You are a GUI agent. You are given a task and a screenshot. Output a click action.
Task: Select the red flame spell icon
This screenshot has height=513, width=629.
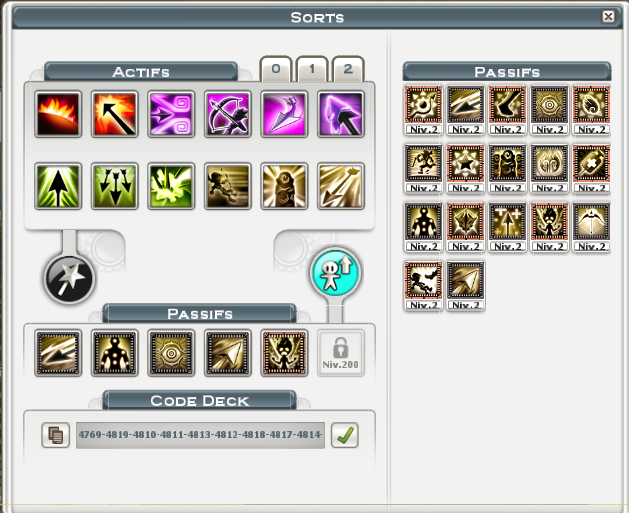pyautogui.click(x=58, y=114)
